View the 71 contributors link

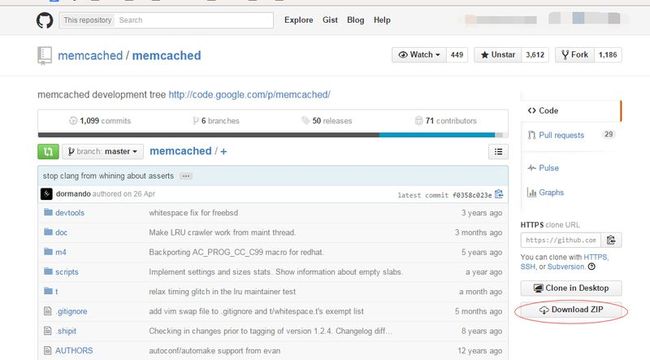click(x=446, y=121)
